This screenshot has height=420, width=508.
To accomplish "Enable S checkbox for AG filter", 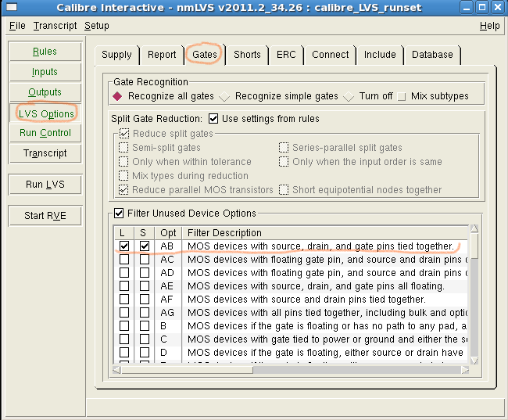I will (145, 313).
